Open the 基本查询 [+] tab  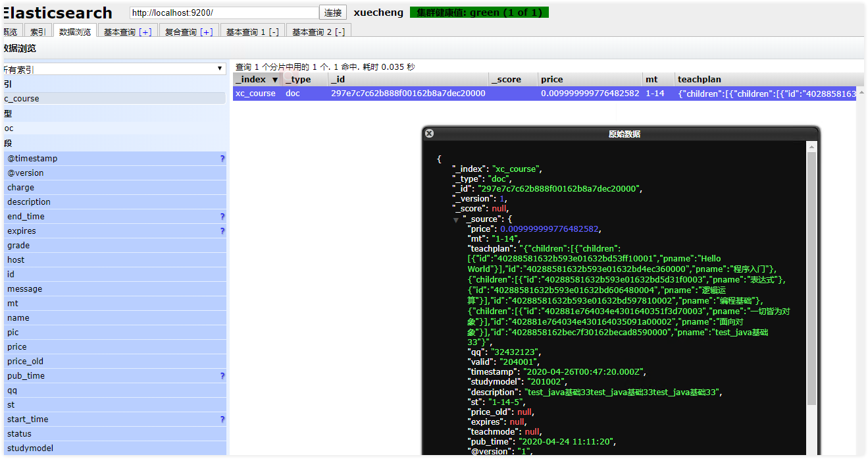128,32
